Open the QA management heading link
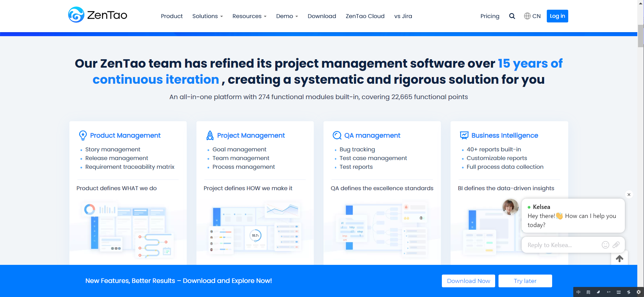The image size is (644, 297). point(372,135)
